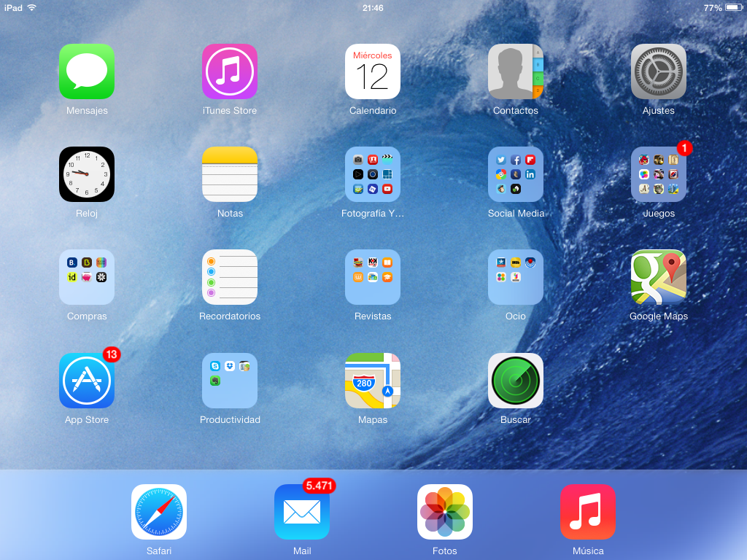The image size is (747, 560).
Task: Launch Apple Mapas app
Action: tap(373, 381)
